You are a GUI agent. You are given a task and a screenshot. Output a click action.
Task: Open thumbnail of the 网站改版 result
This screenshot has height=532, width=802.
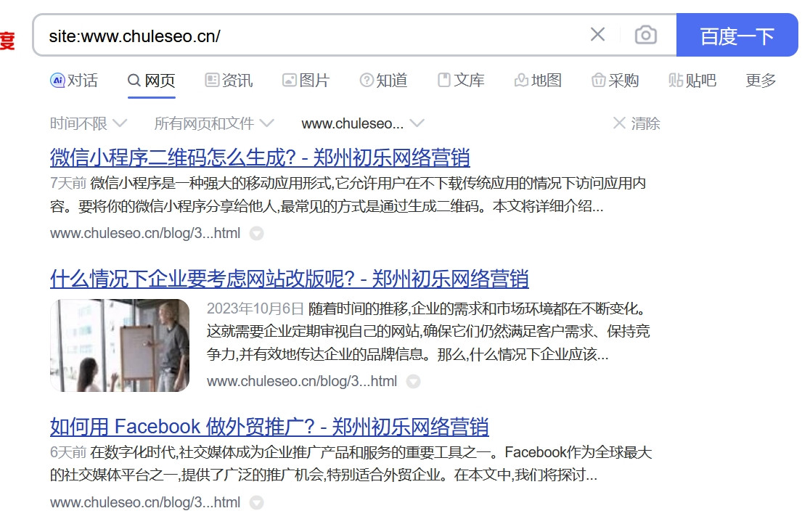tap(120, 345)
